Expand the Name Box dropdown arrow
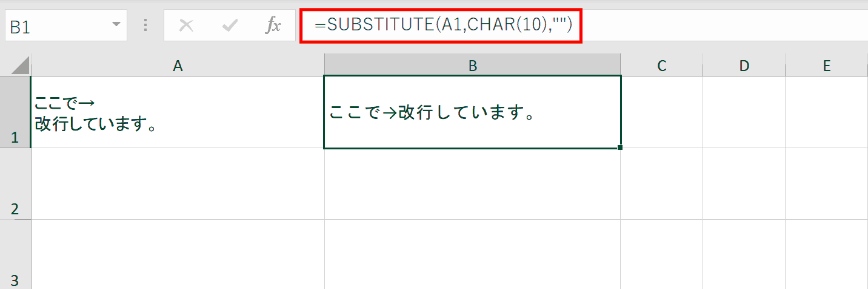This screenshot has width=868, height=289. coord(116,25)
